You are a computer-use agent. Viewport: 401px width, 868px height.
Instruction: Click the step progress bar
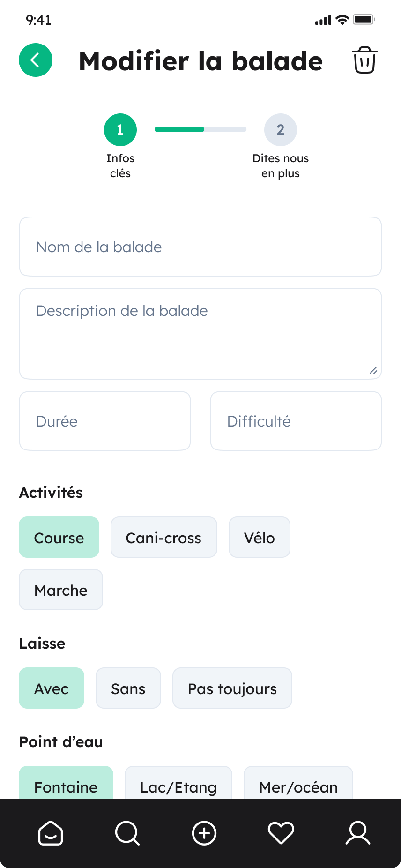(x=200, y=129)
